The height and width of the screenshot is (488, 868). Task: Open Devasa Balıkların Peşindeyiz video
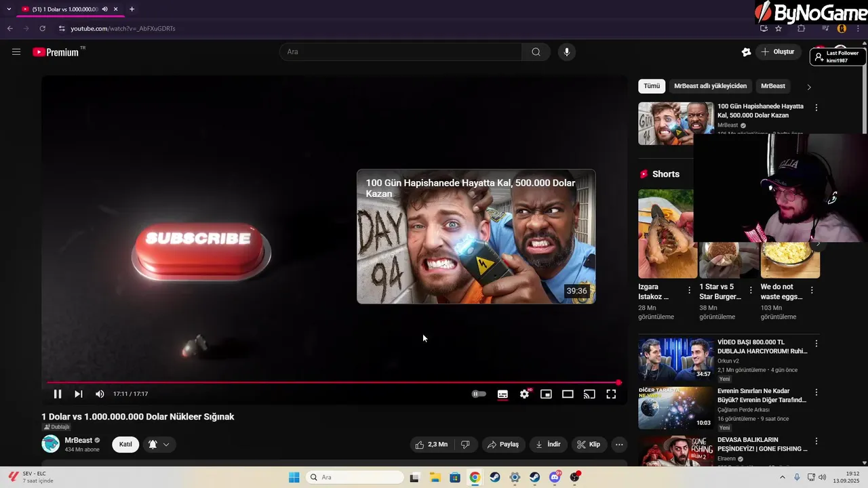pos(676,451)
